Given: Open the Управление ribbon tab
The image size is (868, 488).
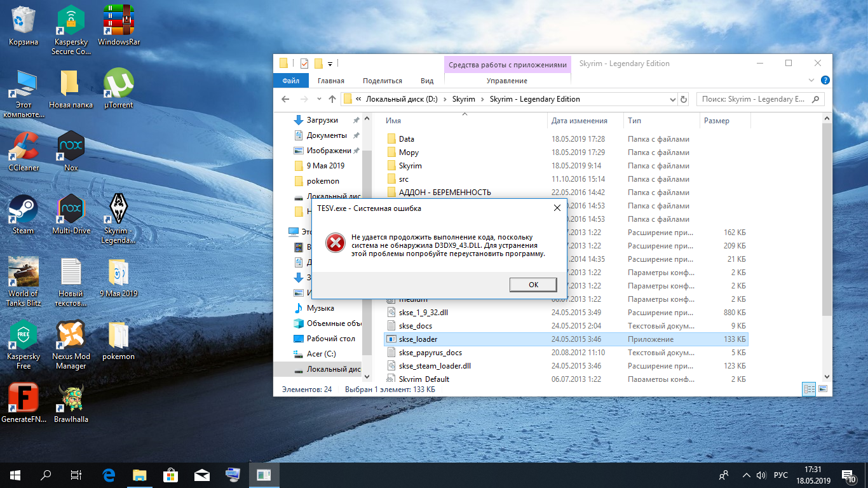Looking at the screenshot, I should (x=506, y=81).
